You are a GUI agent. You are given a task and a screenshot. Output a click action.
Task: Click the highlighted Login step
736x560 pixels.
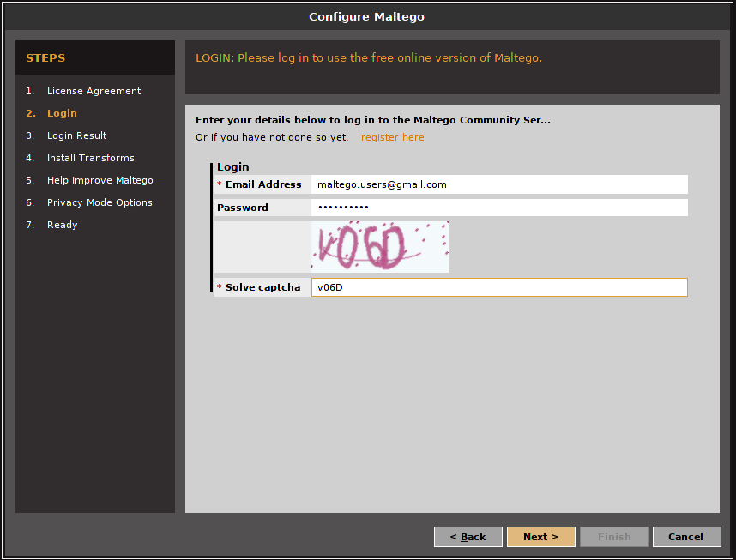click(x=62, y=113)
